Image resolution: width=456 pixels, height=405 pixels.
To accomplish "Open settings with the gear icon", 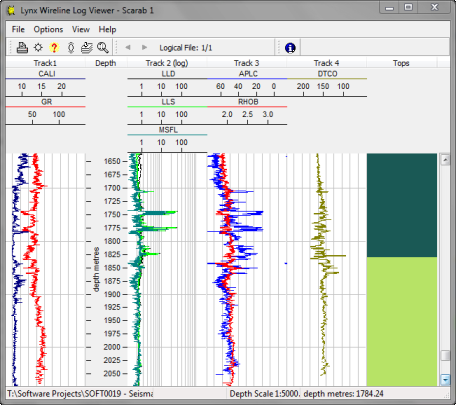I will pos(38,48).
